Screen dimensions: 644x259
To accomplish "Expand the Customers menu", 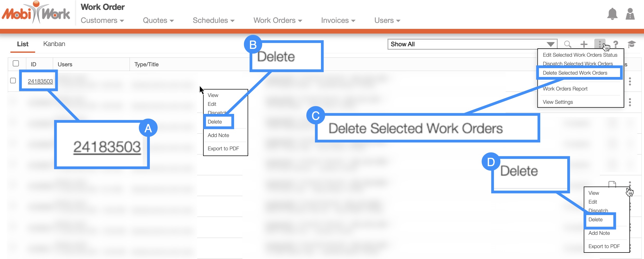I will click(x=102, y=20).
